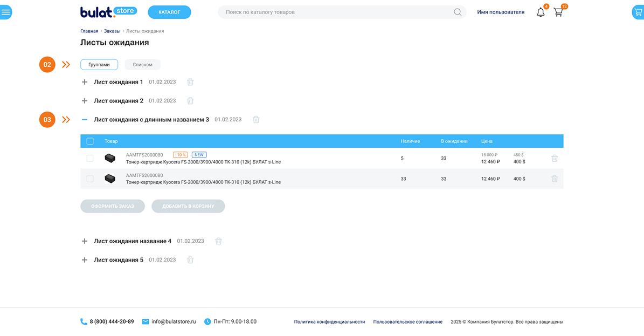
Task: Click the floating cart button at right edge
Action: coord(638,12)
